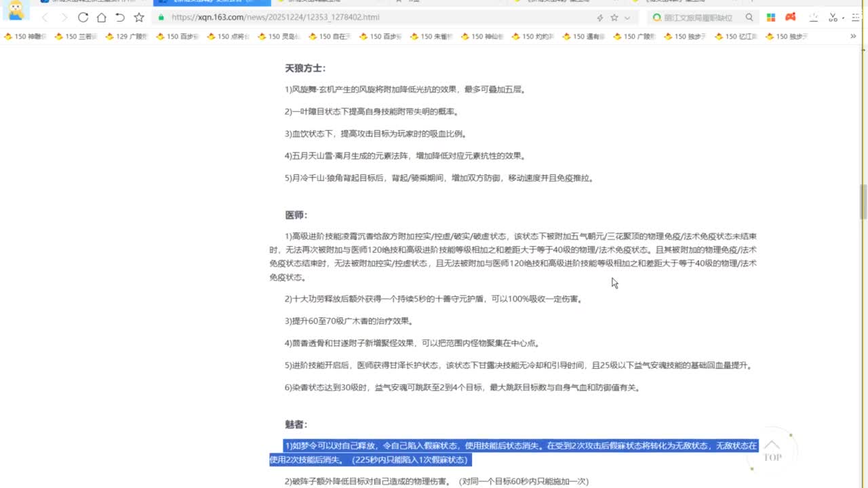Viewport: 868px width, 488px height.
Task: Open the red game controller icon
Action: click(x=790, y=18)
